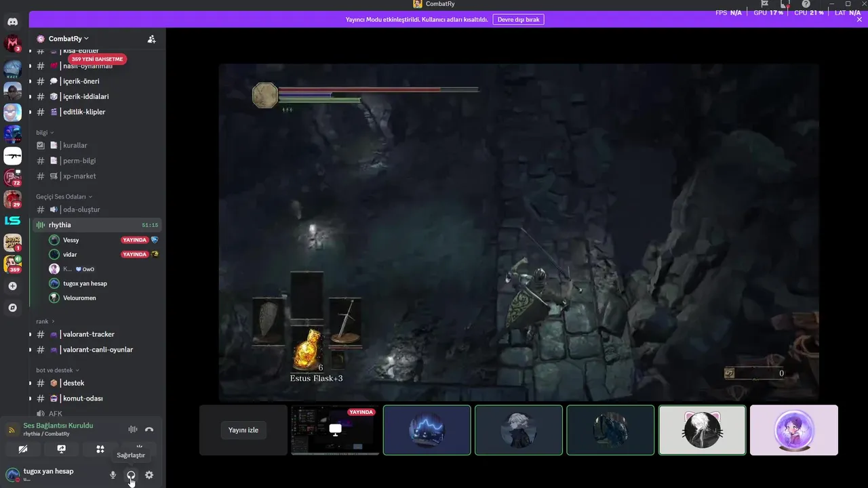The width and height of the screenshot is (868, 488).
Task: Click Yayını izle button
Action: pos(243,430)
